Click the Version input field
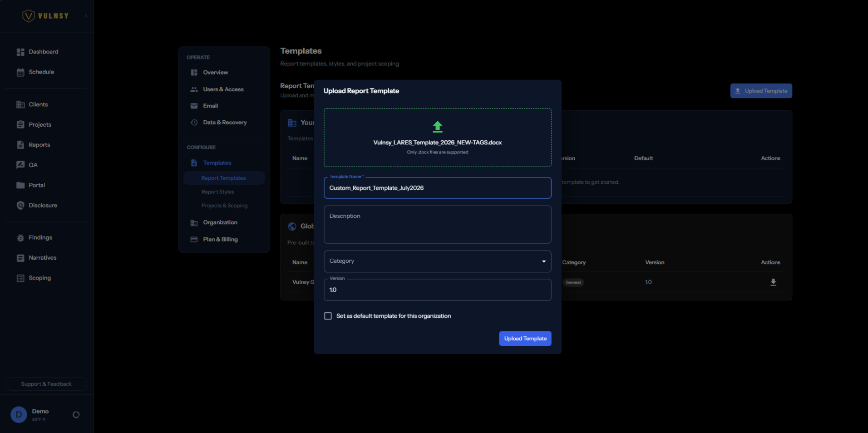This screenshot has height=433, width=868. tap(438, 290)
